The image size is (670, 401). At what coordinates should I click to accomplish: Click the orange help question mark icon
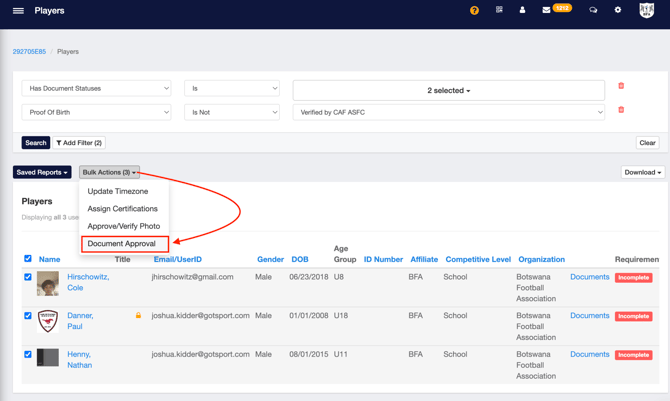[474, 11]
